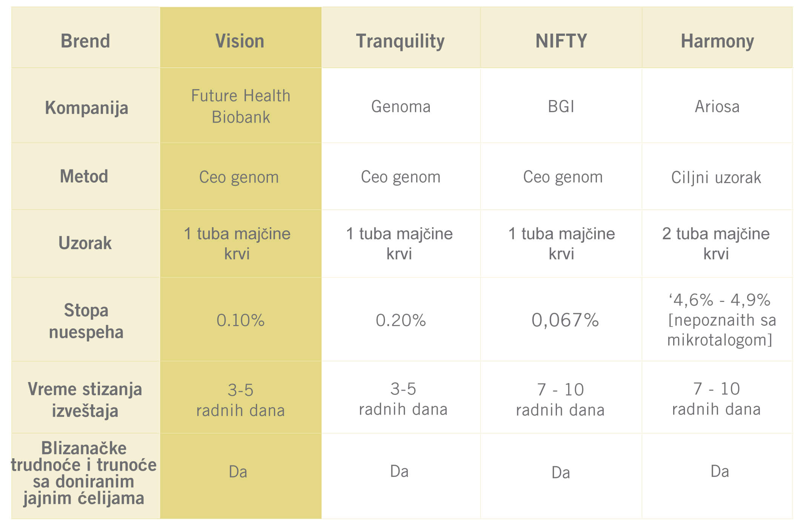The height and width of the screenshot is (530, 812).
Task: Click the Uzorak row label
Action: (85, 243)
